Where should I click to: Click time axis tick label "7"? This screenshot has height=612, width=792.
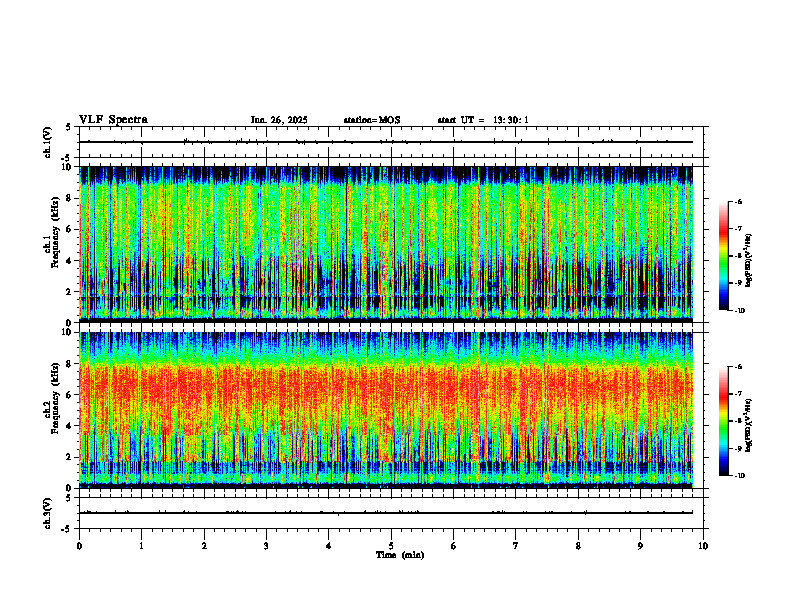[516, 546]
